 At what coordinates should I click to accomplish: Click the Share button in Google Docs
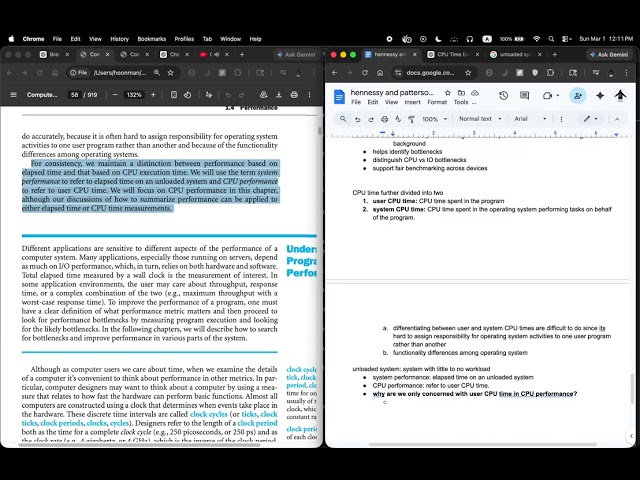pyautogui.click(x=578, y=96)
